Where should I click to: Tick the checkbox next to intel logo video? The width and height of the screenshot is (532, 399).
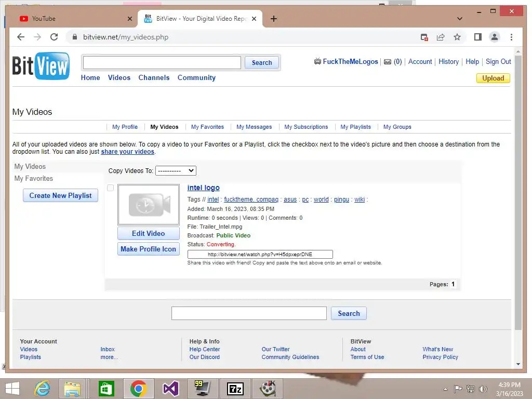[110, 188]
